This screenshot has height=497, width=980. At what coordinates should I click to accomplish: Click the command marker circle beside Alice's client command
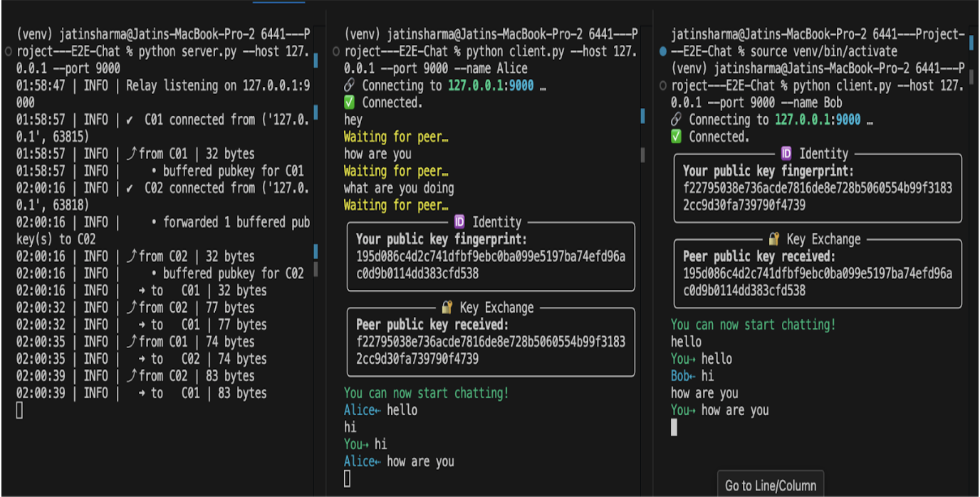pyautogui.click(x=335, y=51)
